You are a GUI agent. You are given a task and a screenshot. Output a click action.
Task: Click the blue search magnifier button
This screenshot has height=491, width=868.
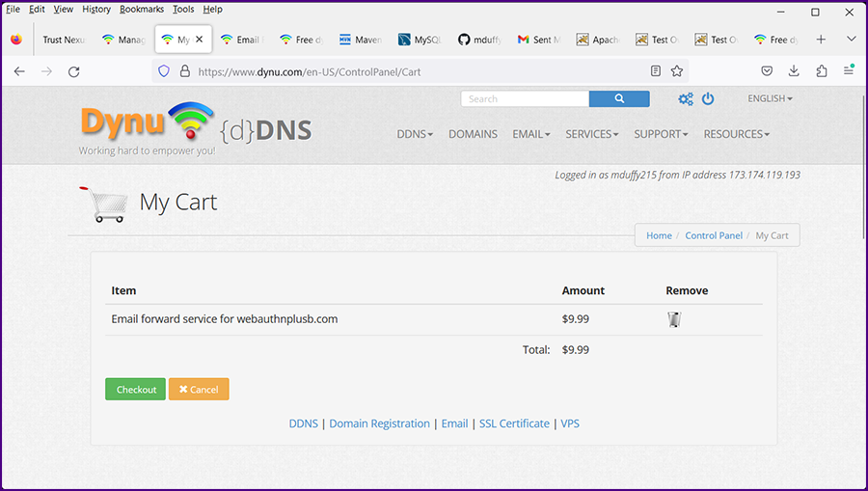coord(618,98)
